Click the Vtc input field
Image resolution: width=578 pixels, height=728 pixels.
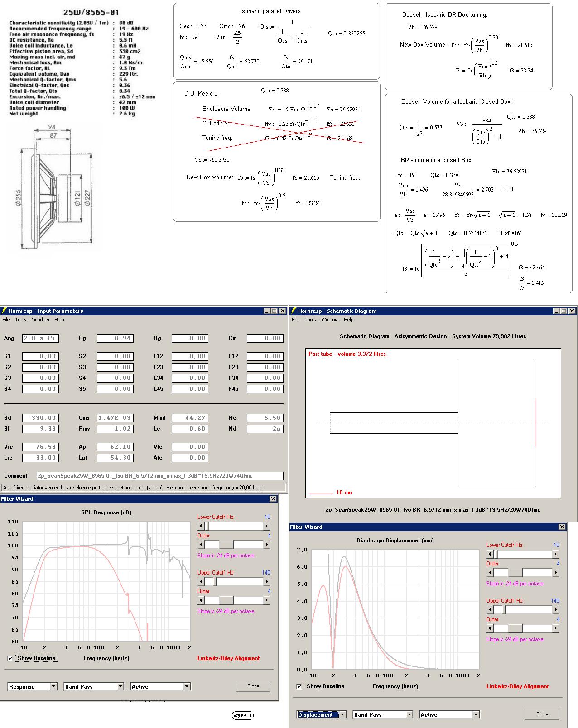190,447
